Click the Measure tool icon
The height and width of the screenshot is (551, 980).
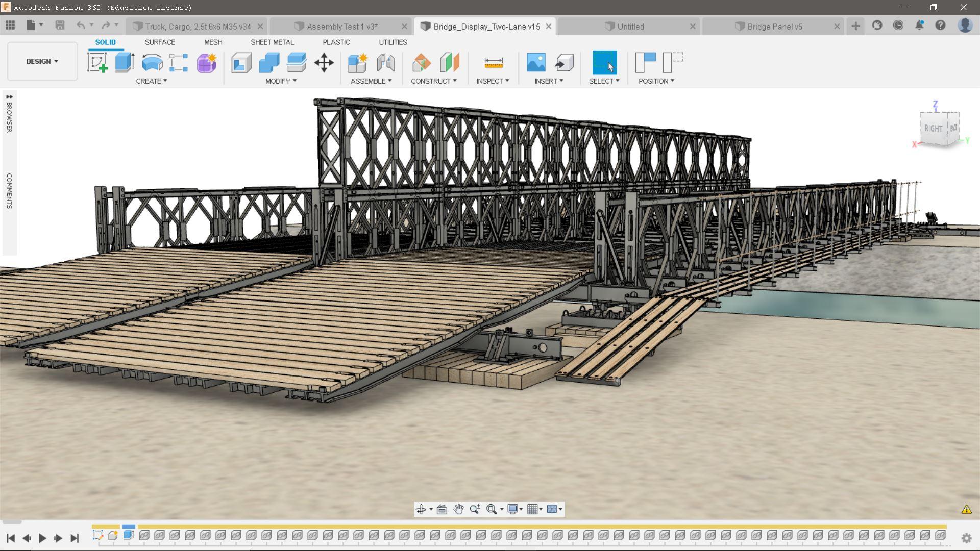coord(493,63)
